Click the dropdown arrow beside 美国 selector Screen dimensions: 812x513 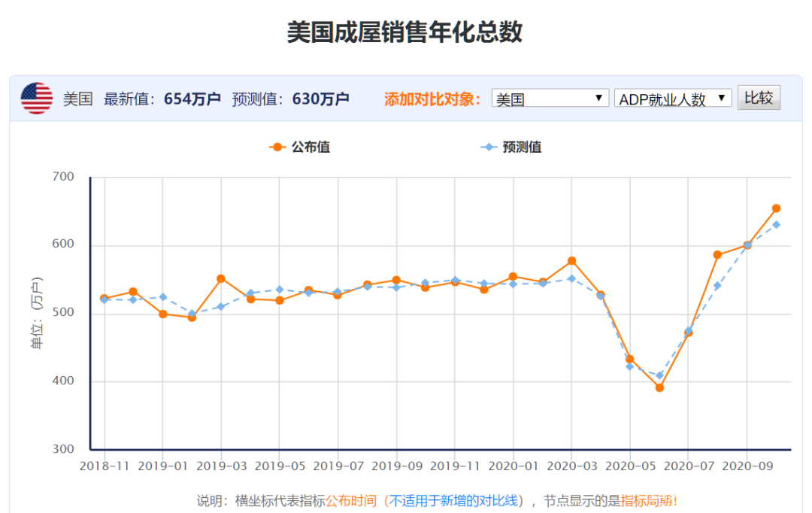click(599, 97)
